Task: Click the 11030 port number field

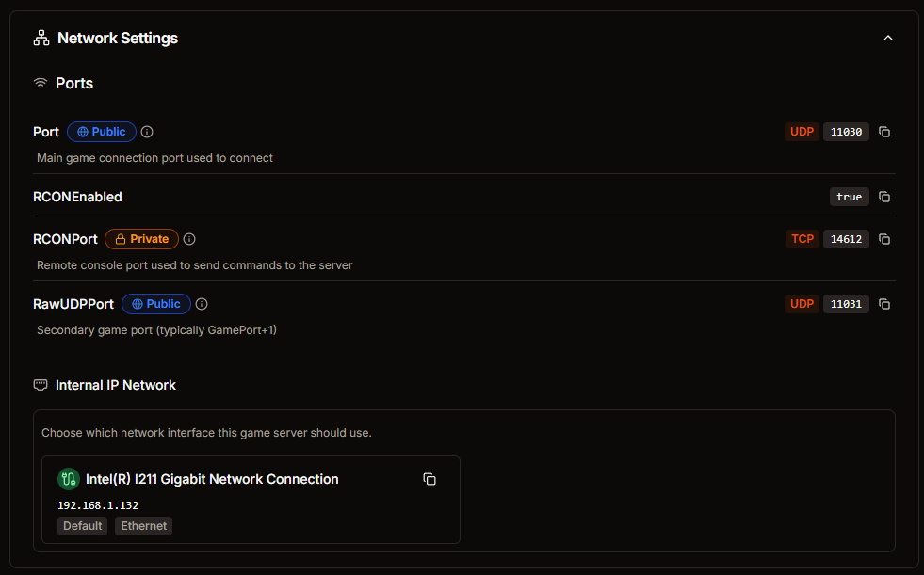Action: [846, 132]
